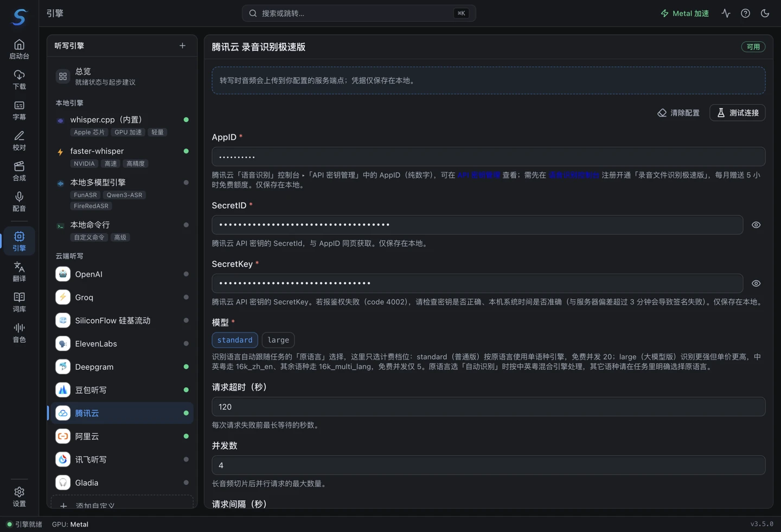Click the Apple 芯片 tag under whisper.cpp
This screenshot has height=532, width=781.
[x=89, y=132]
